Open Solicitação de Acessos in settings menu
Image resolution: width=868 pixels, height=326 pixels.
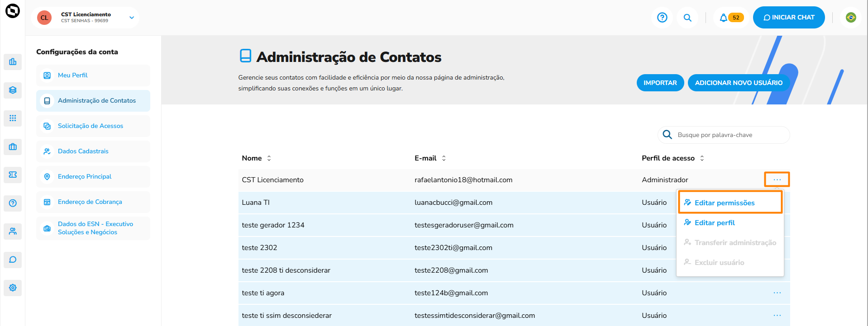click(x=90, y=126)
